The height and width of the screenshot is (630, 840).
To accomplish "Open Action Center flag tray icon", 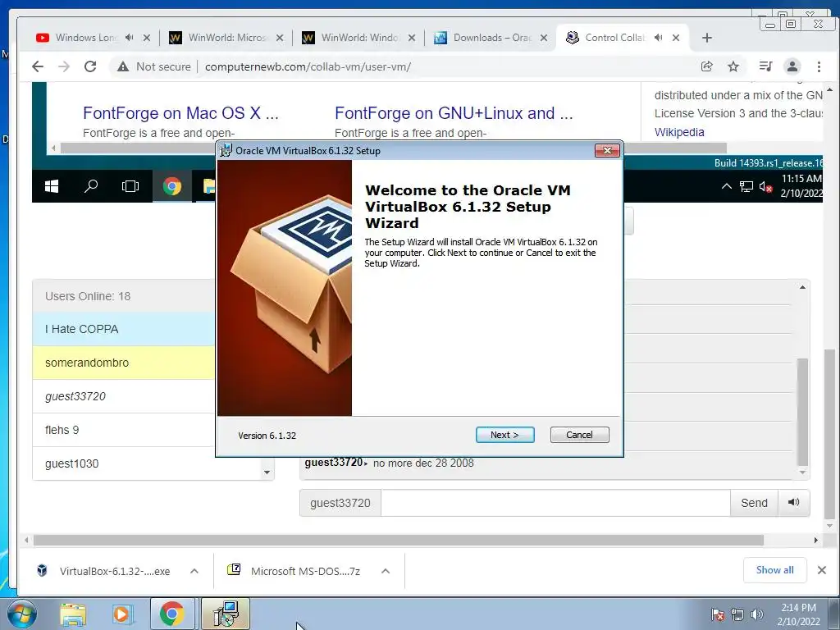I will (x=718, y=614).
